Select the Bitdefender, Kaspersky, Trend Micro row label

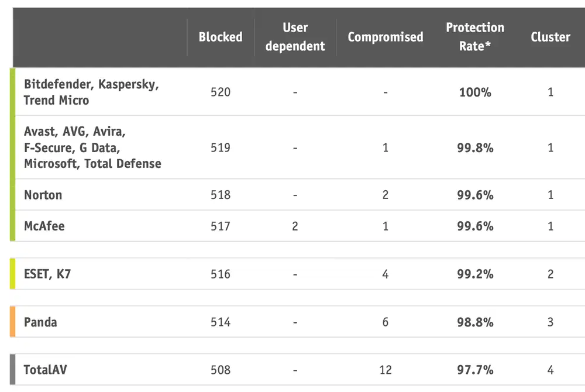(x=91, y=92)
